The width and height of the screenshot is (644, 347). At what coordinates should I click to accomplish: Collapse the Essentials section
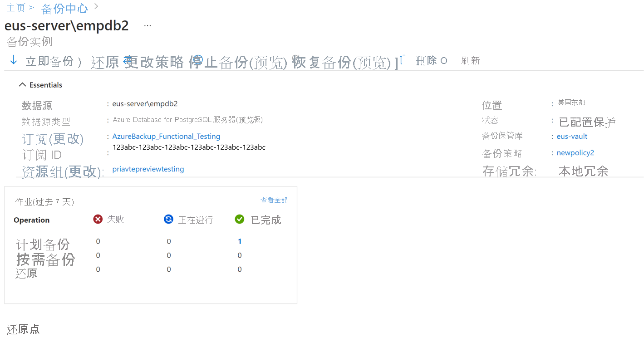tap(22, 84)
